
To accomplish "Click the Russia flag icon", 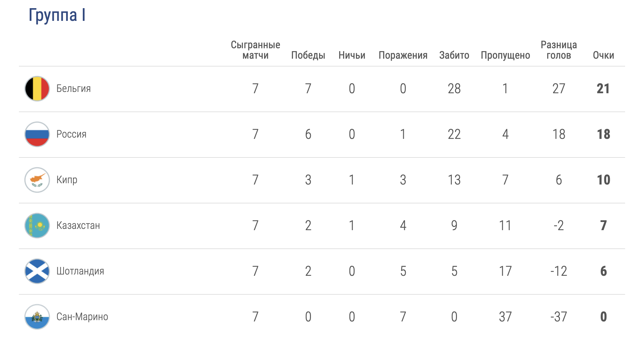I will point(37,134).
